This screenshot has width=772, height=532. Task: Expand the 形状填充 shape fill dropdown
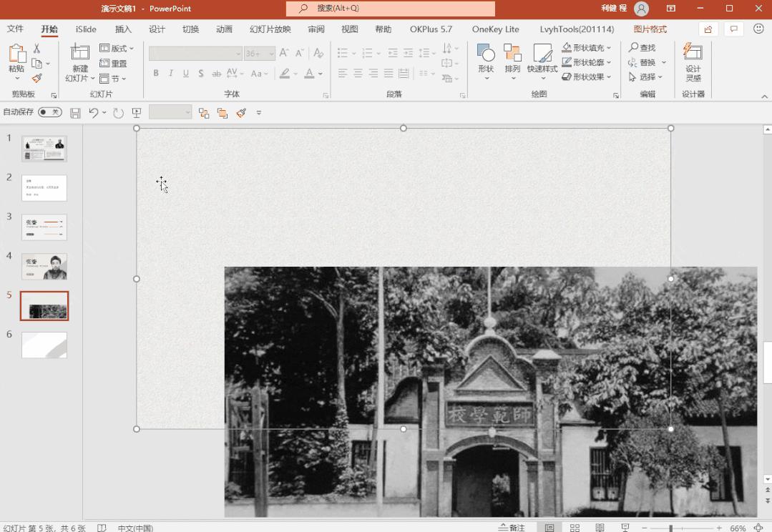pos(610,48)
